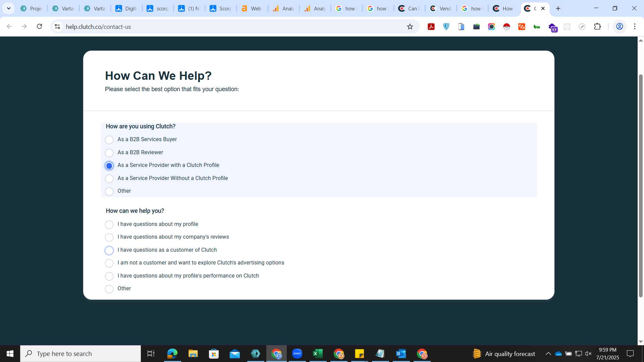Open the purple extension with 17 badge

tap(552, 27)
